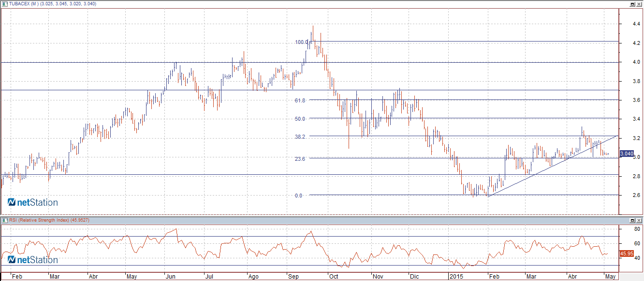Screen dimensions: 644x281
Task: Click the TUBACEX chart panel icon
Action: 5,3
